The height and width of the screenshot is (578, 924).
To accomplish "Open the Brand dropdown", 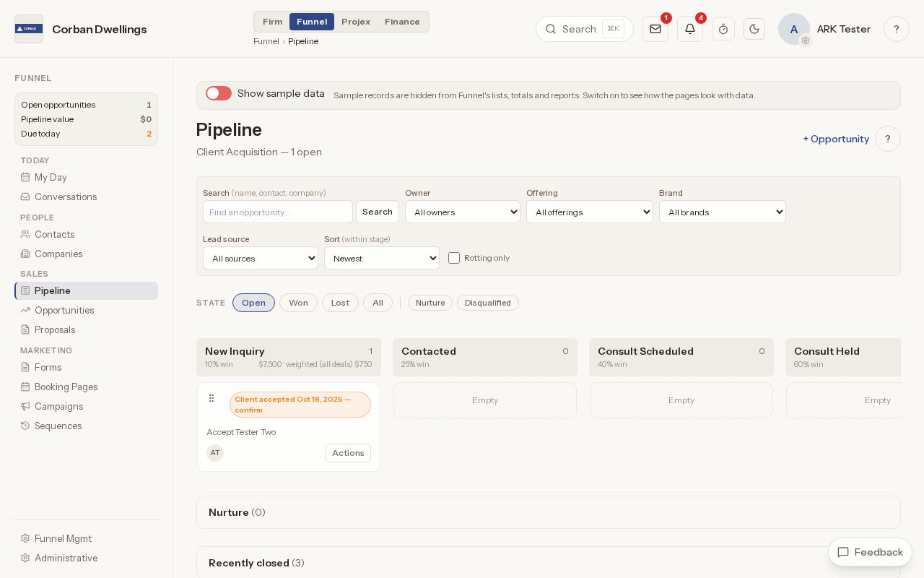I will 723,212.
